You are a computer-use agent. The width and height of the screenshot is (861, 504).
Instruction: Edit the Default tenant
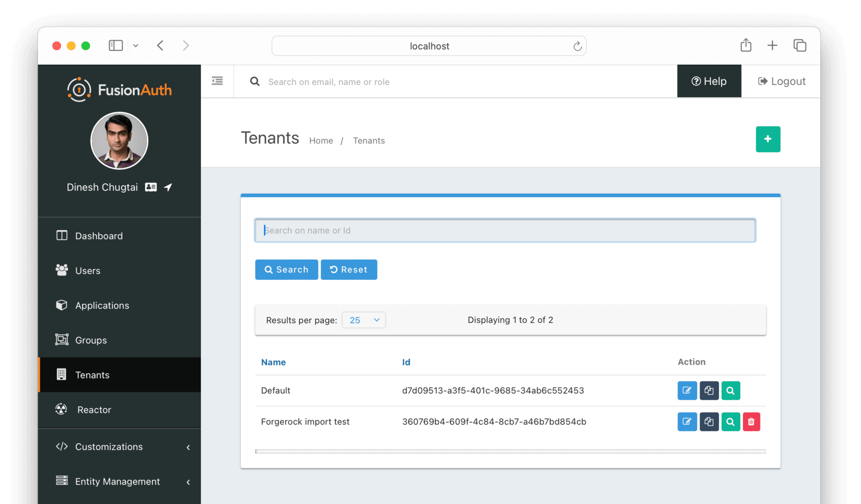point(687,391)
